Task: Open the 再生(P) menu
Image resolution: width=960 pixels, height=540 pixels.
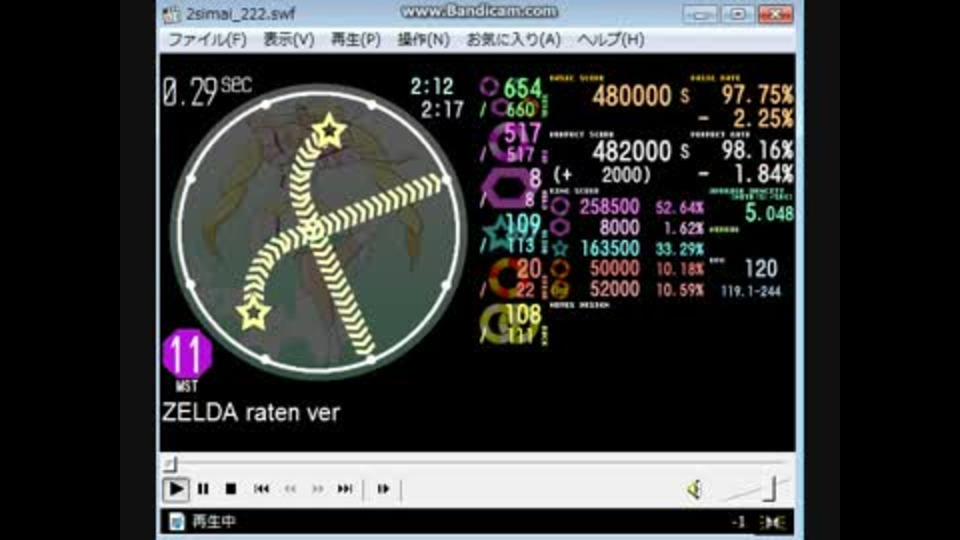Action: (355, 40)
